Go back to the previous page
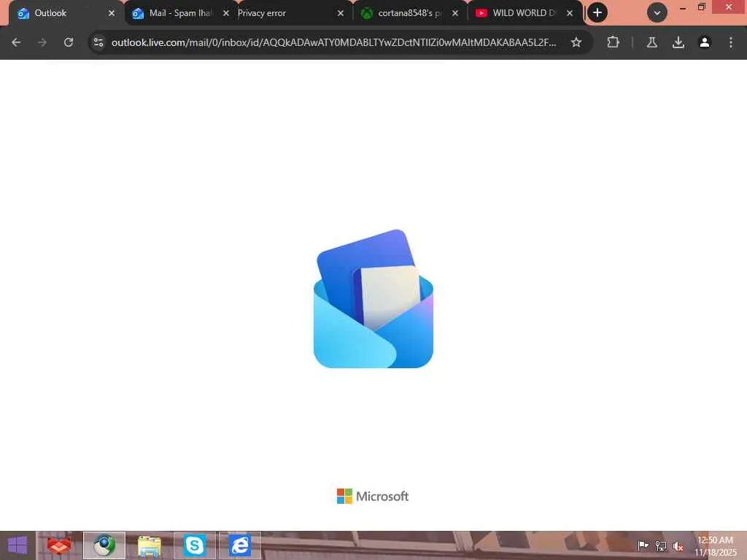Image resolution: width=747 pixels, height=560 pixels. [x=16, y=42]
